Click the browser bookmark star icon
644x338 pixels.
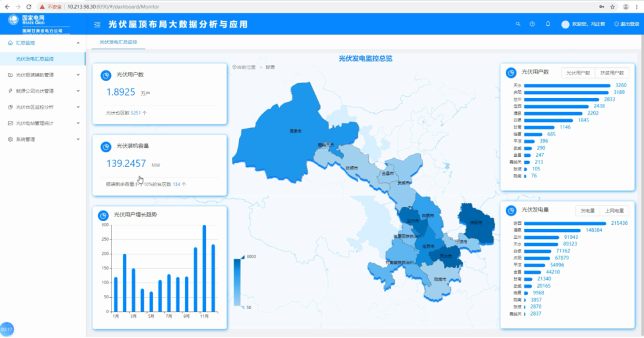coord(613,6)
